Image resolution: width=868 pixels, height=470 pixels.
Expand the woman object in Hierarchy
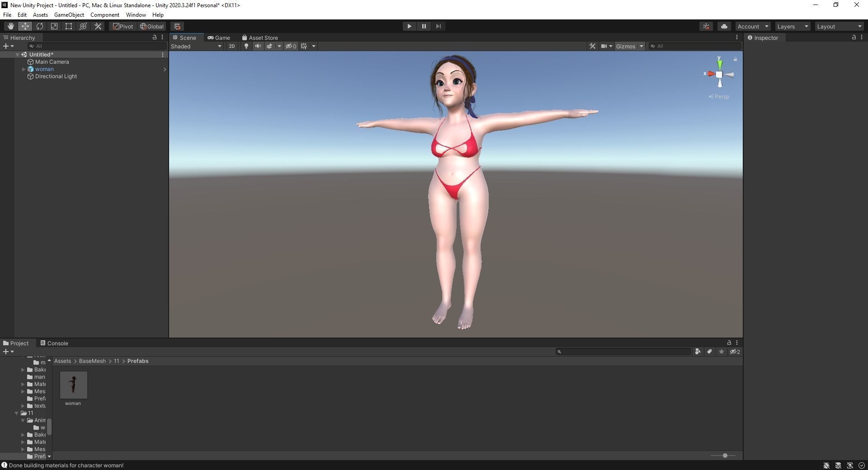click(x=24, y=69)
